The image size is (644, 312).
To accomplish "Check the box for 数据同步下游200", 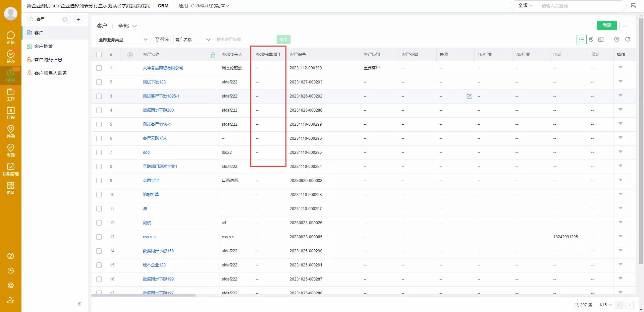I will (99, 110).
